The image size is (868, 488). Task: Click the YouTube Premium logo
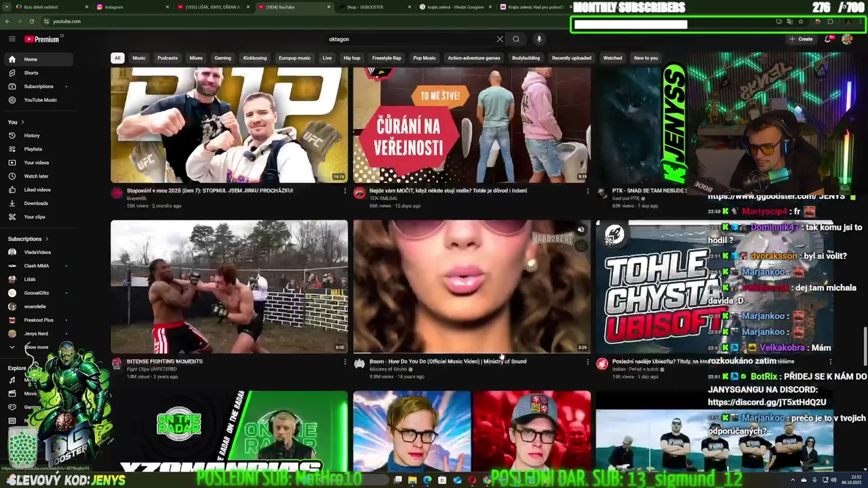coord(42,39)
